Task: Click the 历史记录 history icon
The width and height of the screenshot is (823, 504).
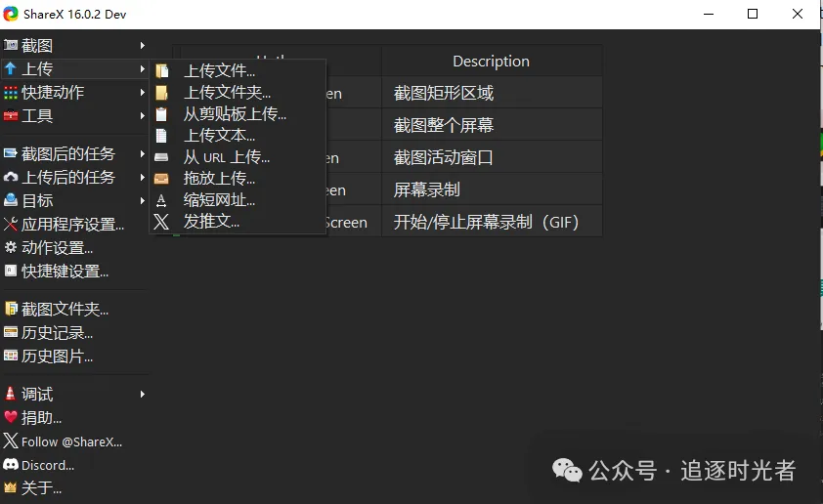Action: [x=11, y=332]
